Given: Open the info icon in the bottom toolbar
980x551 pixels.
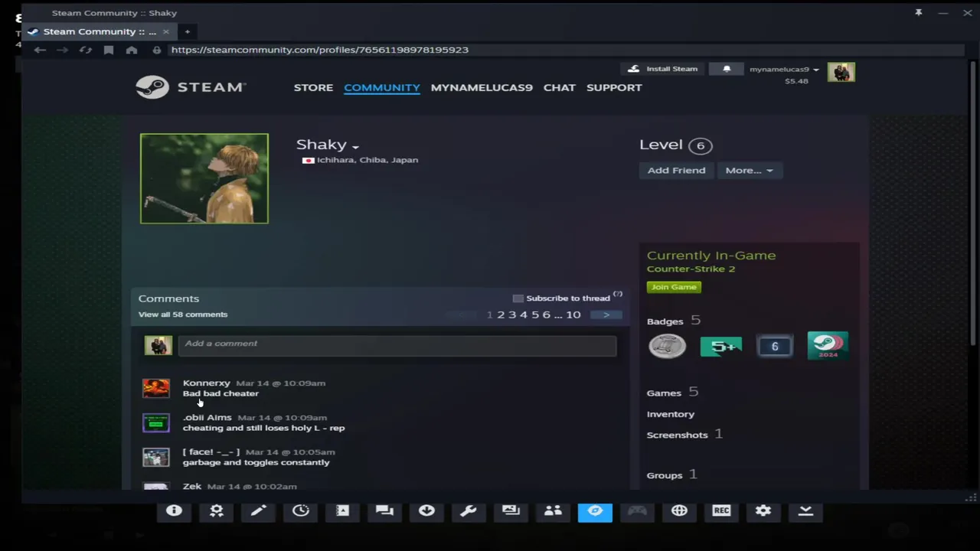Looking at the screenshot, I should point(174,510).
